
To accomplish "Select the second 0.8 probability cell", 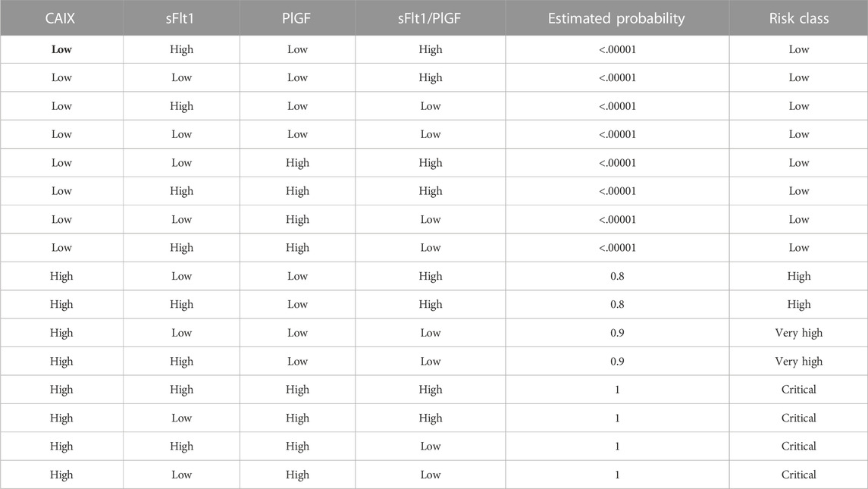I will (617, 304).
